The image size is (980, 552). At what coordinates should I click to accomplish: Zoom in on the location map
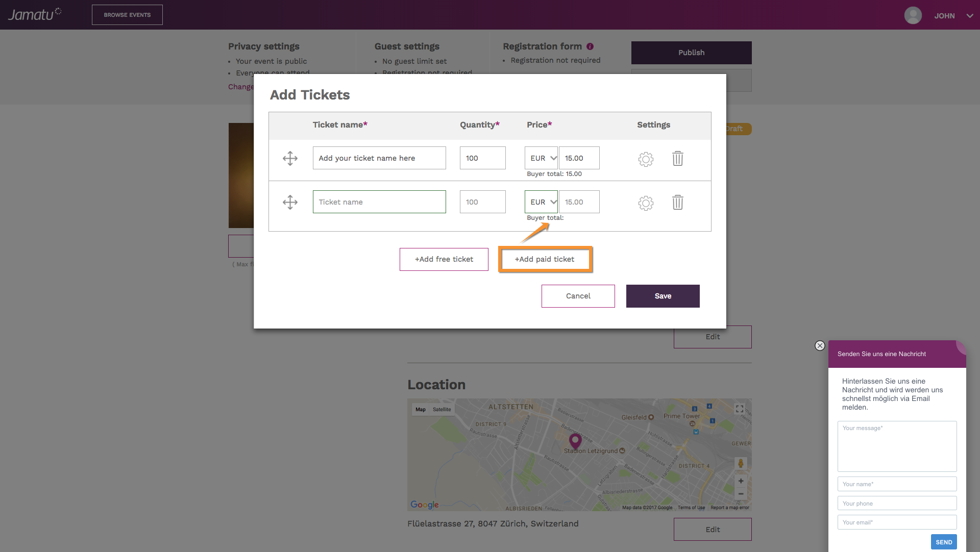click(741, 481)
